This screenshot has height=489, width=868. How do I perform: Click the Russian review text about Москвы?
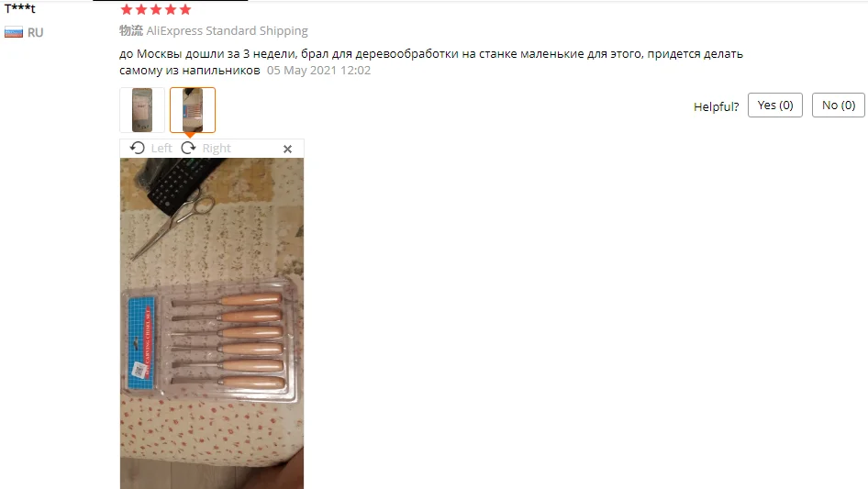coord(431,61)
